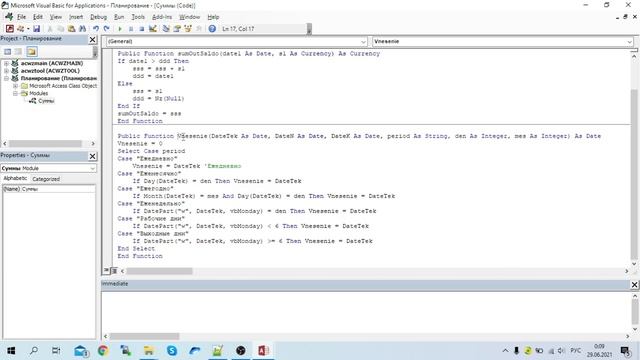Screen dimensions: 640x360
Task: Open the View menu
Action: coord(56,17)
